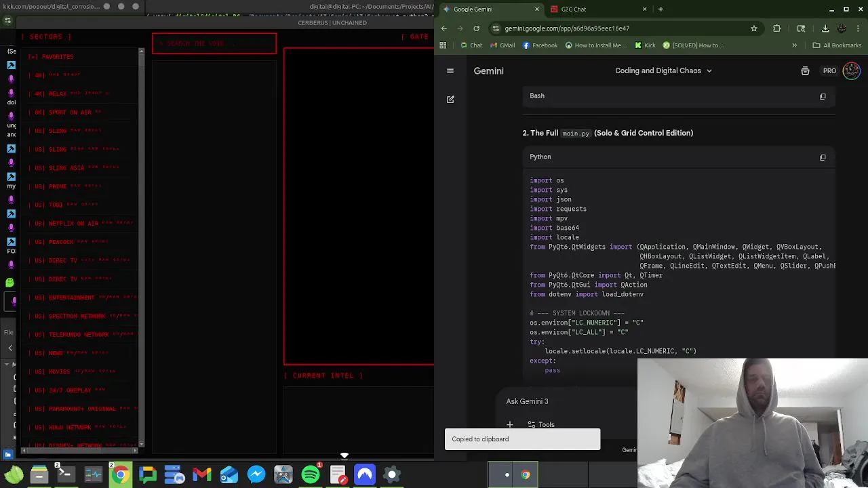Open a new Chrome tab

point(660,9)
